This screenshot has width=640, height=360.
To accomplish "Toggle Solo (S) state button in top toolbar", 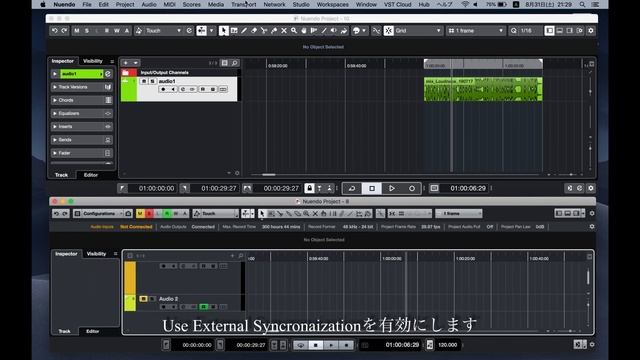I will point(87,31).
